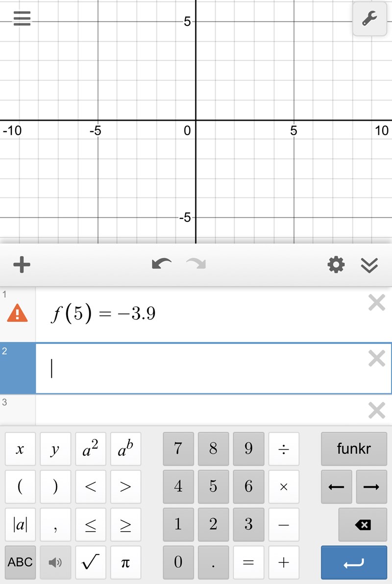Open expression list settings gear
Viewport: 392px width, 584px height.
coord(336,265)
